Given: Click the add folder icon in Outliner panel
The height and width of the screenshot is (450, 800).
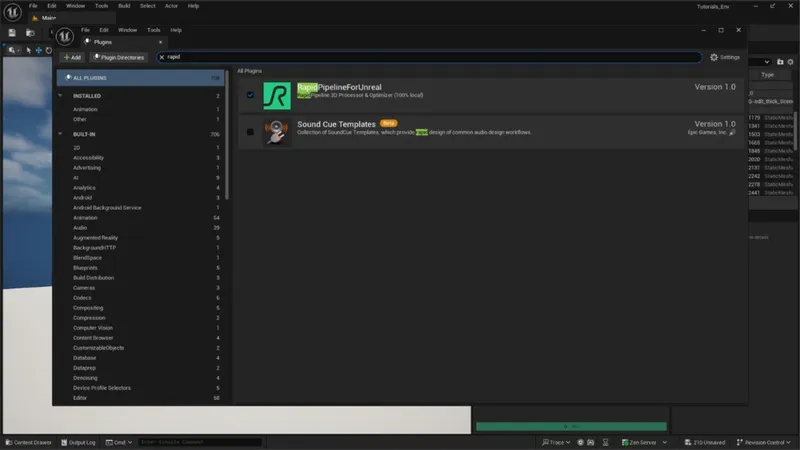Looking at the screenshot, I should tap(780, 62).
